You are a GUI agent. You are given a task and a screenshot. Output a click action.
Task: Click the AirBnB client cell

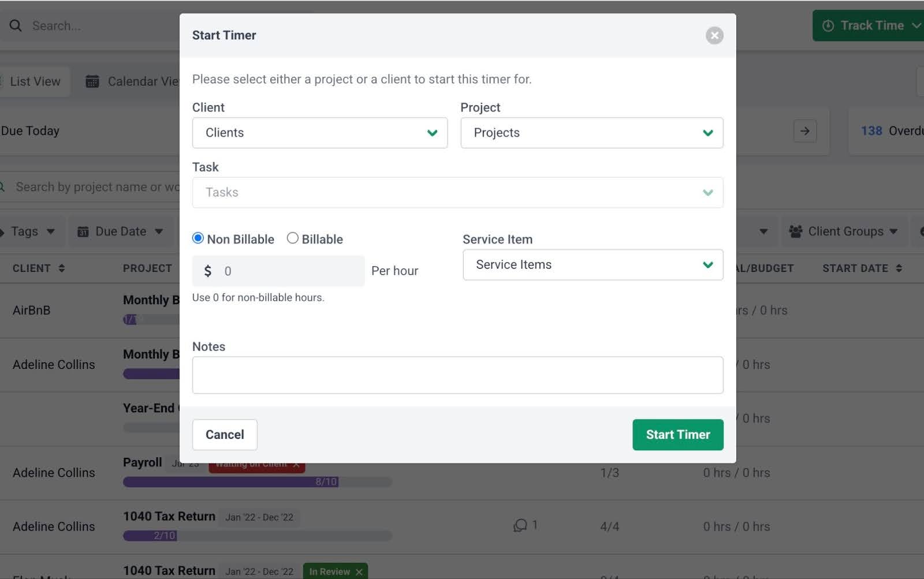coord(31,311)
